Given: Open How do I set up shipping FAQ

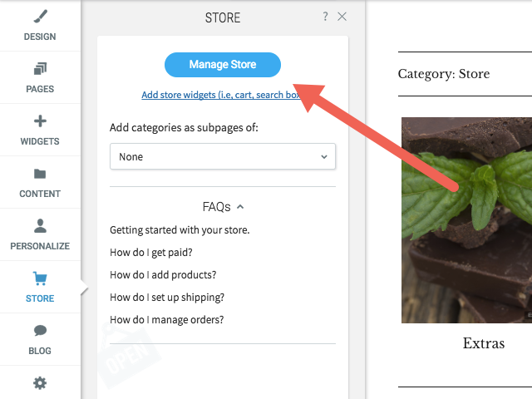Looking at the screenshot, I should (167, 298).
